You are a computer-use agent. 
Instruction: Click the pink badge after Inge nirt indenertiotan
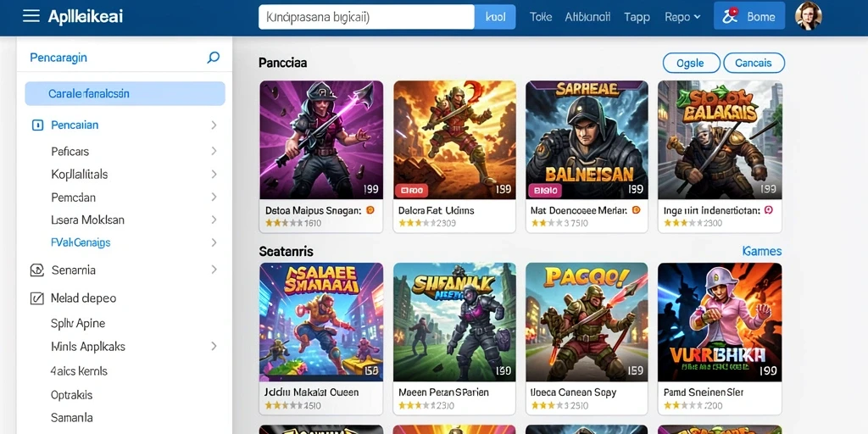(x=768, y=210)
